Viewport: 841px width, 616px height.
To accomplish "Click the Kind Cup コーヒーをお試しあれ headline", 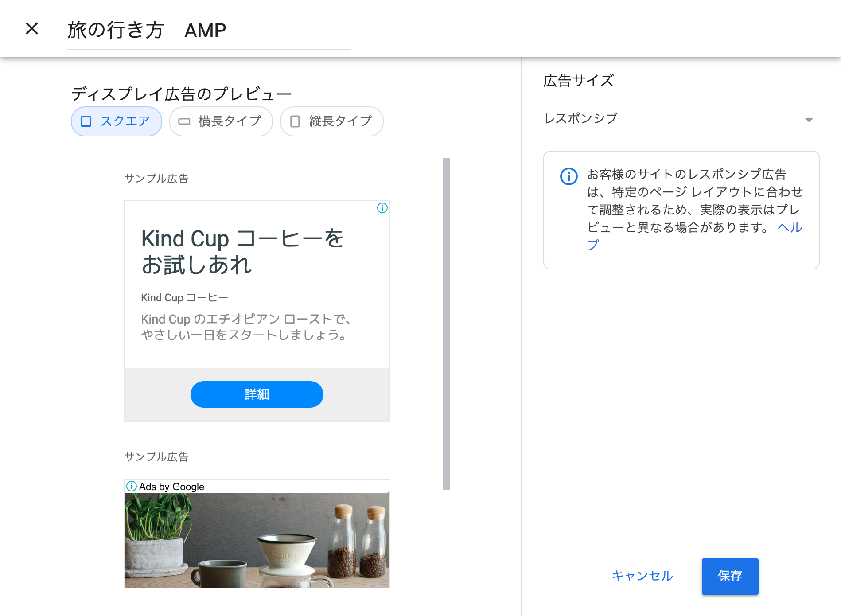I will pyautogui.click(x=242, y=252).
